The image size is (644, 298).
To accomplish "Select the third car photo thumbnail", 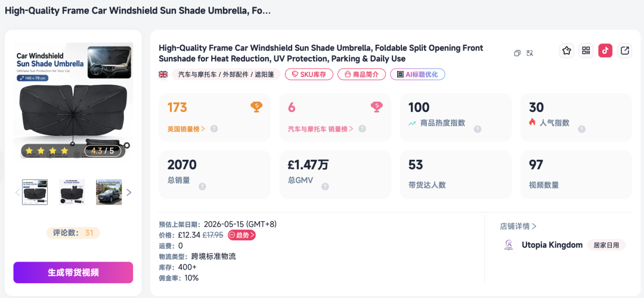I will pyautogui.click(x=109, y=192).
